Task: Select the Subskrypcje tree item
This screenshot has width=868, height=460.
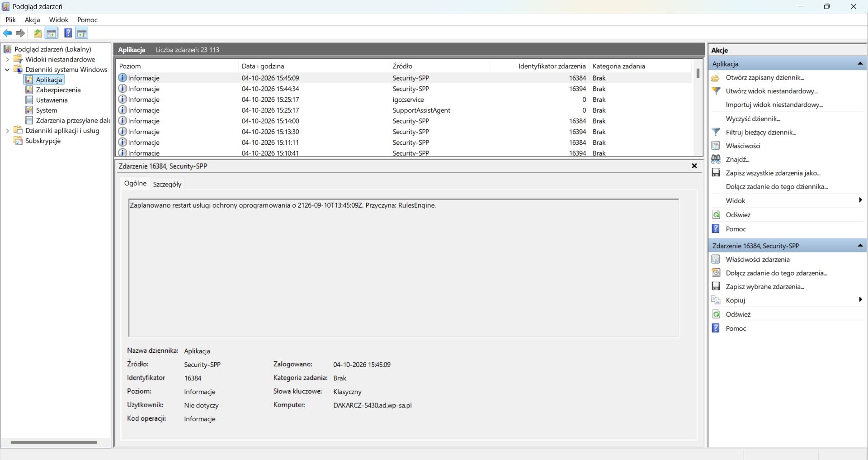Action: (42, 141)
